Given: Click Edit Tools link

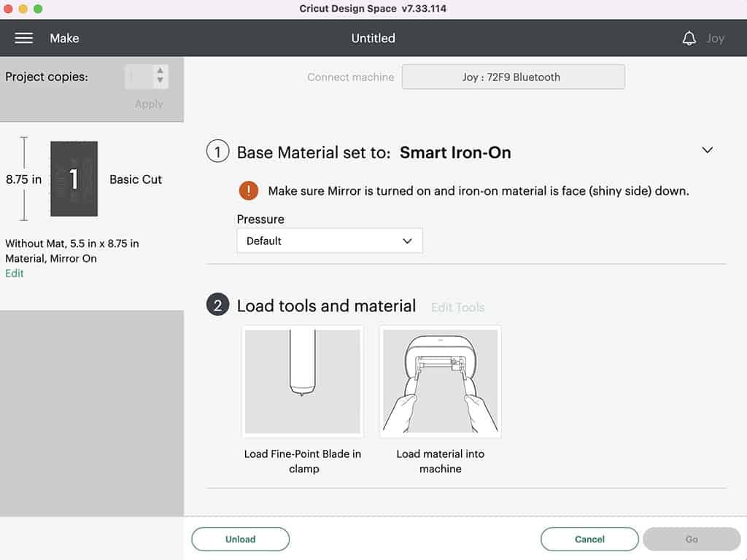Looking at the screenshot, I should 457,308.
